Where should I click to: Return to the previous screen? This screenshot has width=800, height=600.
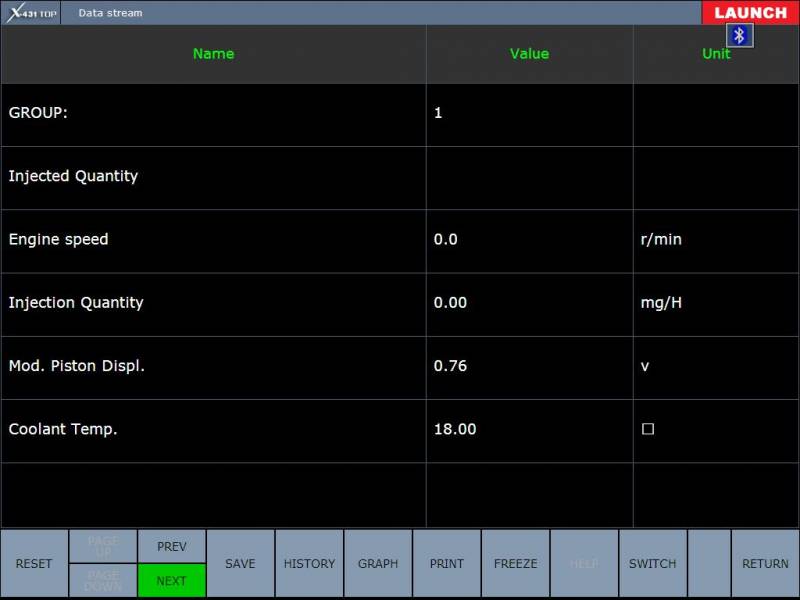(765, 564)
